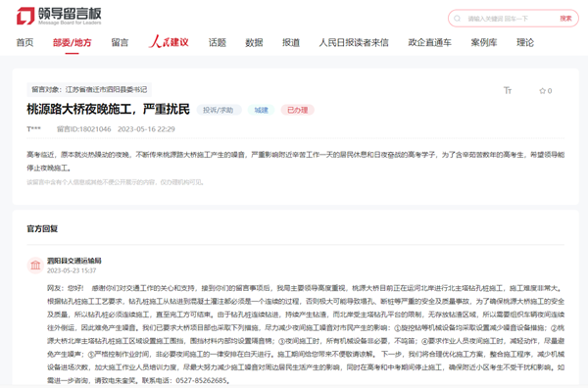Viewport: 588px width, 388px height.
Task: Open the 部委/地方 navigation tab
Action: [x=72, y=42]
